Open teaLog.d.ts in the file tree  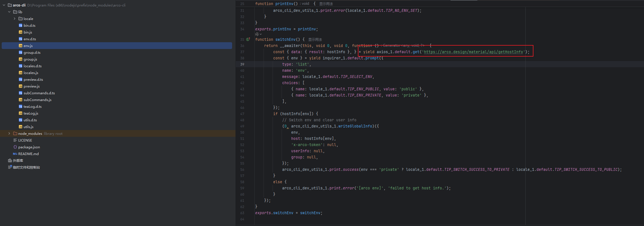click(x=32, y=107)
